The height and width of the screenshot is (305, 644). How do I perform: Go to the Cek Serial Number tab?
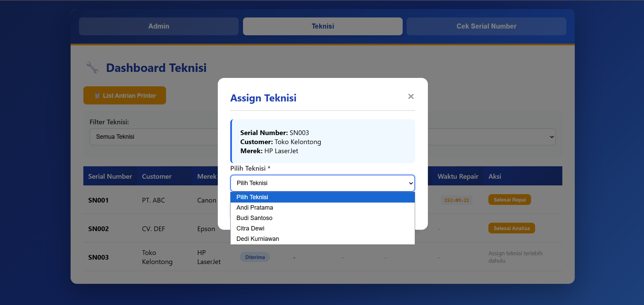click(486, 26)
